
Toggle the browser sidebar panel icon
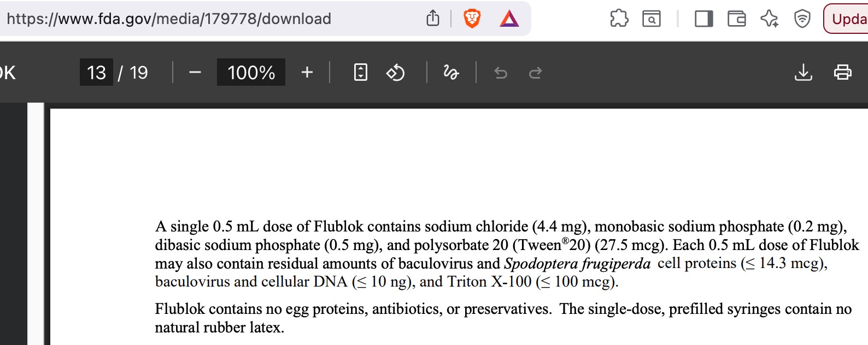click(x=703, y=19)
